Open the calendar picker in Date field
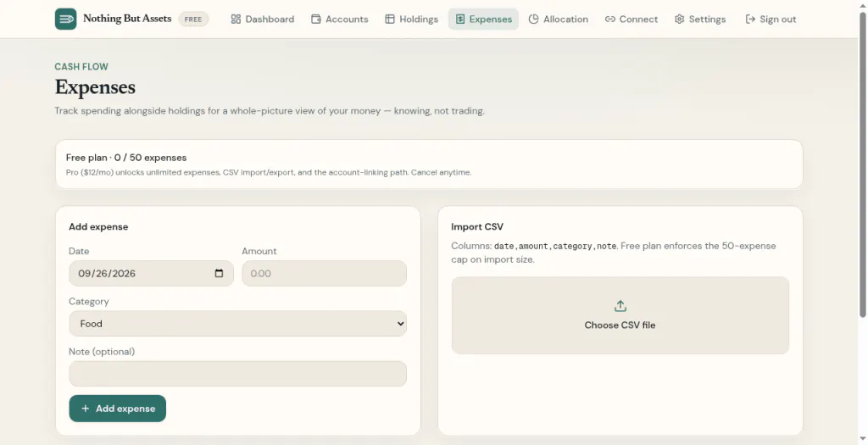The height and width of the screenshot is (445, 868). click(x=219, y=274)
